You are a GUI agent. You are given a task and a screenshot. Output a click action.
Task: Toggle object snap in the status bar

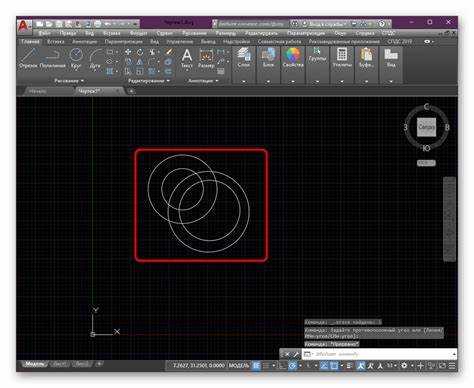pyautogui.click(x=334, y=366)
